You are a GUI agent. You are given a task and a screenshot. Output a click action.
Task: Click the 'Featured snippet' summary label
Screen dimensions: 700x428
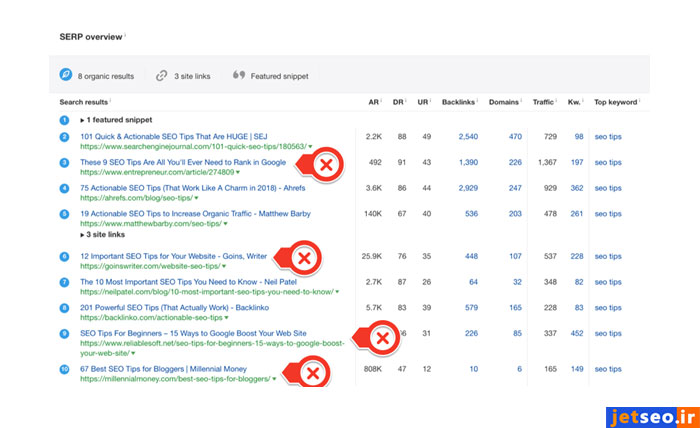click(279, 76)
